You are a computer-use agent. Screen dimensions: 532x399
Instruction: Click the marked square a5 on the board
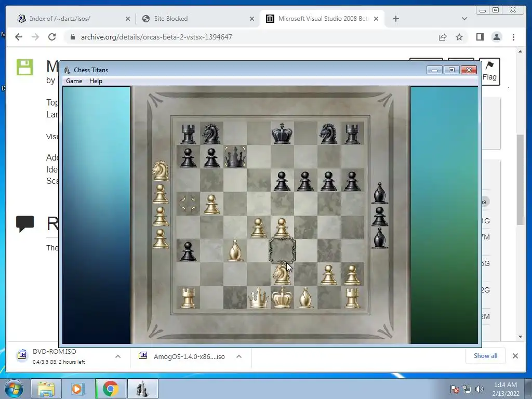[x=188, y=204]
